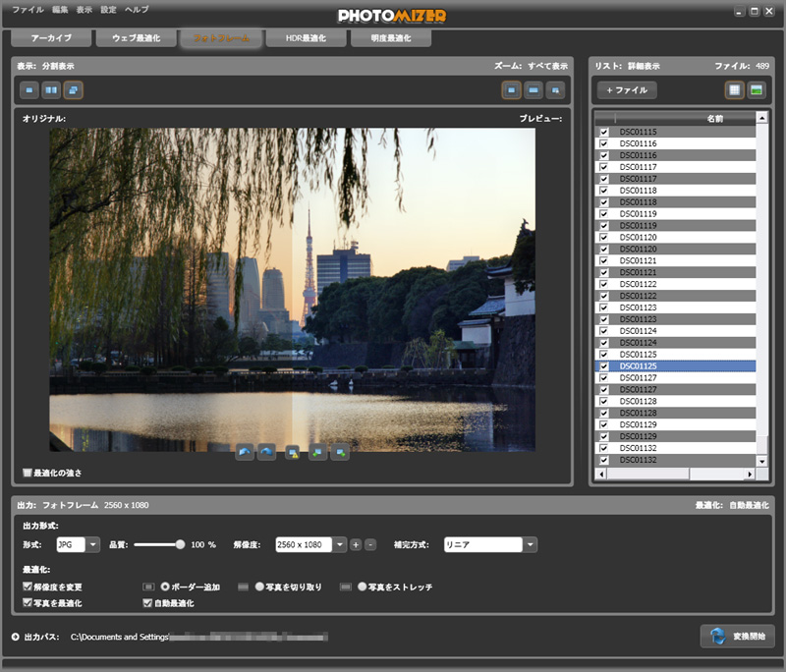Select the DSC01119 white row
Image resolution: width=786 pixels, height=672 pixels.
click(675, 214)
